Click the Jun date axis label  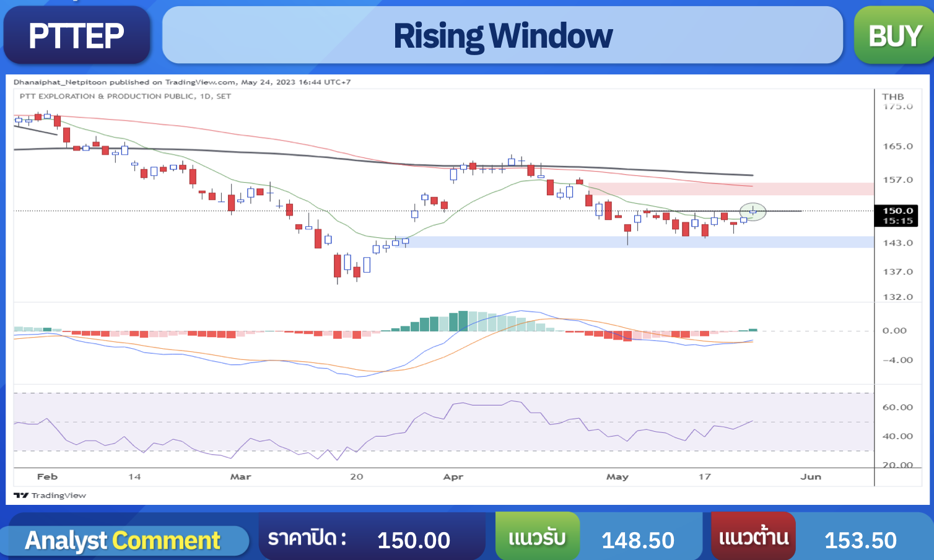[x=811, y=476]
